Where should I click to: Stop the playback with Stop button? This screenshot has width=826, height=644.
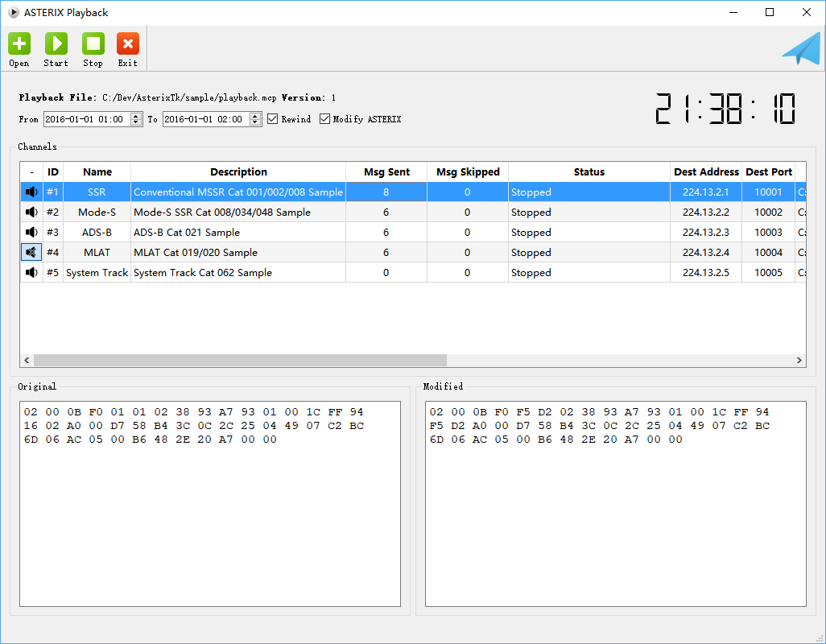click(93, 49)
